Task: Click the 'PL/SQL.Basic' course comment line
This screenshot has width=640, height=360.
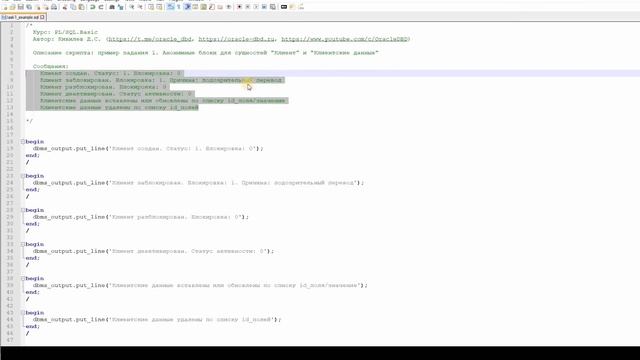Action: (65, 32)
